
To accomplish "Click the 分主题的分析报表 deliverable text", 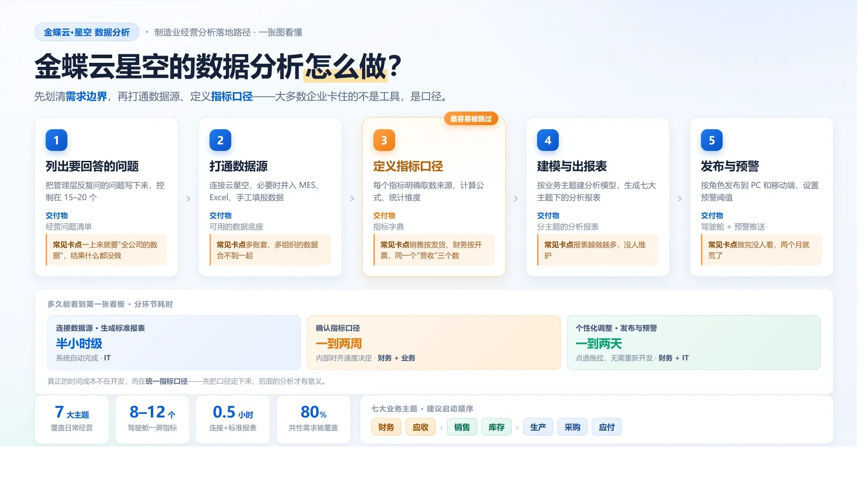I will (568, 227).
